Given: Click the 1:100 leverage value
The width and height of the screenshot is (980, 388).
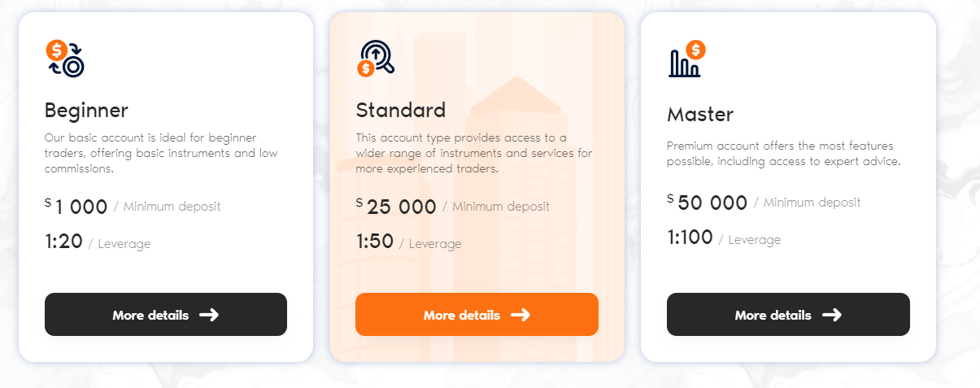Looking at the screenshot, I should 690,238.
